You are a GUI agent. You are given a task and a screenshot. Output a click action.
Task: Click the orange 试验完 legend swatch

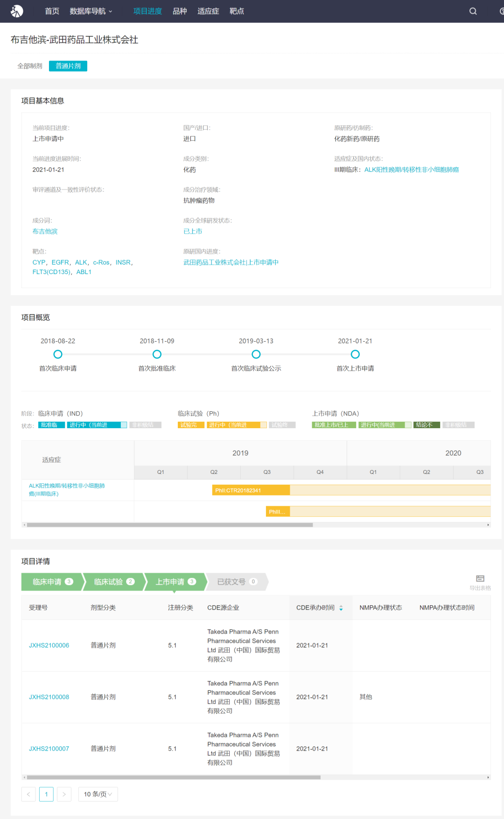pos(191,425)
